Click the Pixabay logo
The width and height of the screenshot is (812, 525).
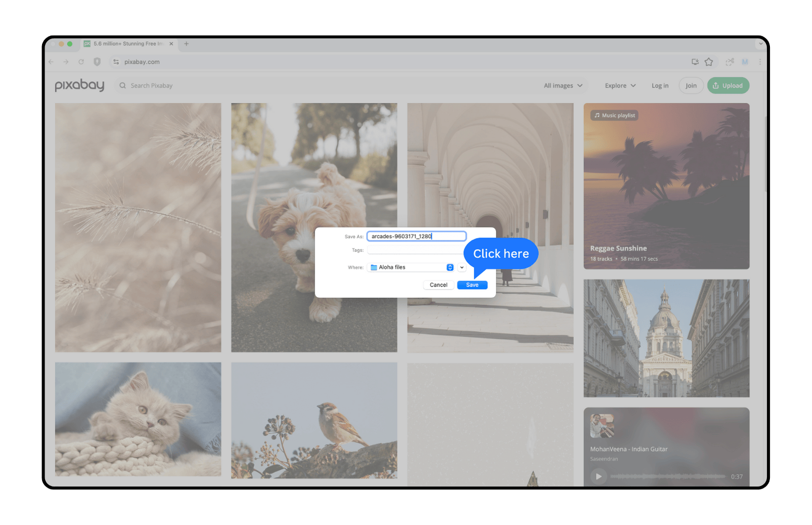coord(80,86)
